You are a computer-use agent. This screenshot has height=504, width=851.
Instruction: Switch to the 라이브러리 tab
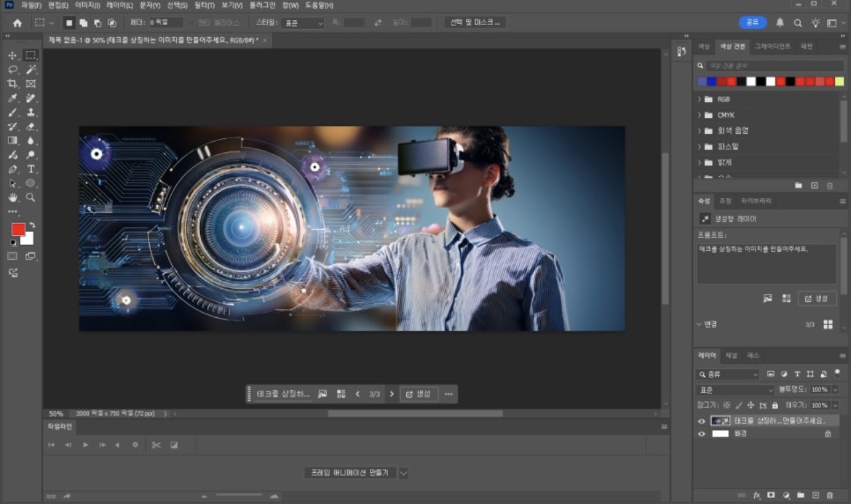click(756, 201)
